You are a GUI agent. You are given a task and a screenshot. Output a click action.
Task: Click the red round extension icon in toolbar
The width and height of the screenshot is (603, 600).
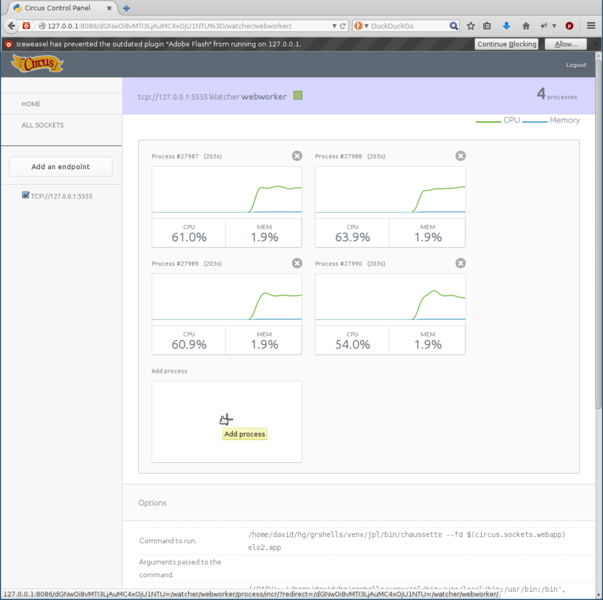(x=570, y=26)
